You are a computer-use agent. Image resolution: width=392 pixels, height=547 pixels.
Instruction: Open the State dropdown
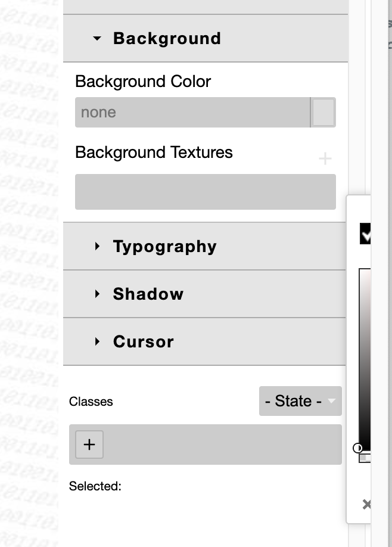[300, 401]
